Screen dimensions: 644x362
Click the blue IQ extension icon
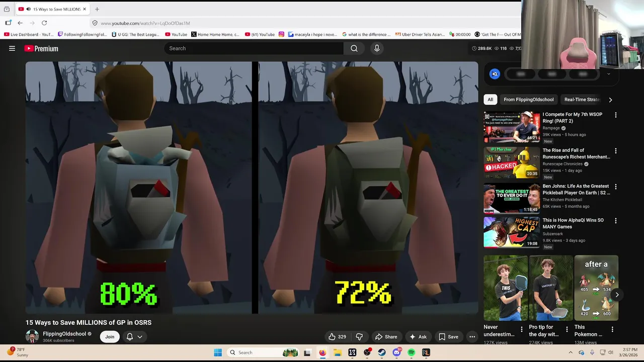pyautogui.click(x=495, y=74)
